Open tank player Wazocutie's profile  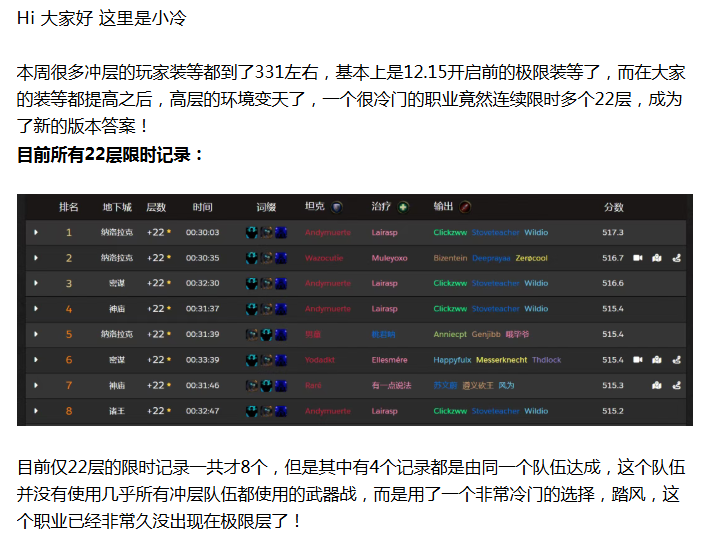(x=324, y=258)
